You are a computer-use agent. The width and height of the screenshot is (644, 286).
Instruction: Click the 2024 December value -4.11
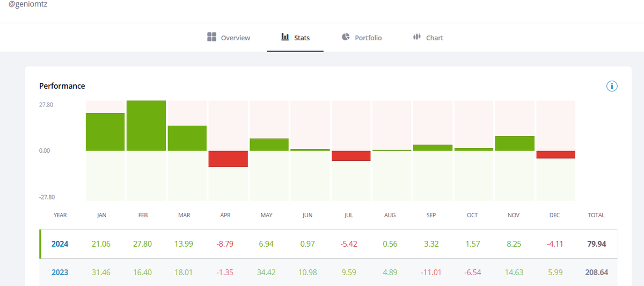(554, 244)
